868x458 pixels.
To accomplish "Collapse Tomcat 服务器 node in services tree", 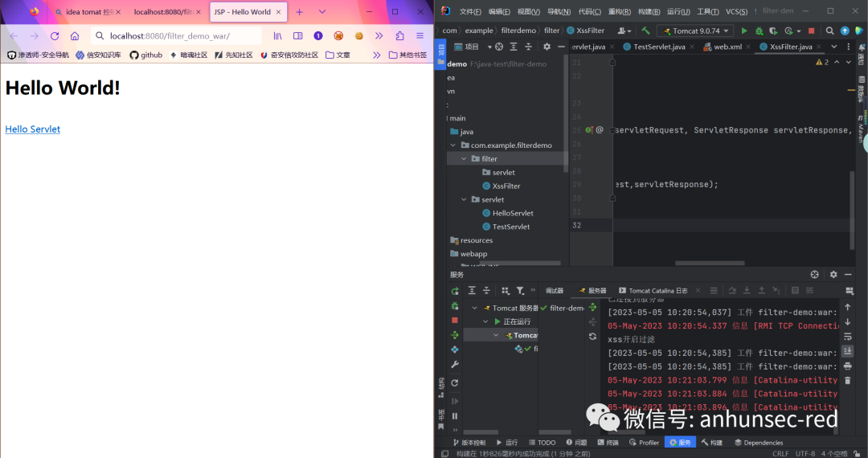I will point(474,308).
